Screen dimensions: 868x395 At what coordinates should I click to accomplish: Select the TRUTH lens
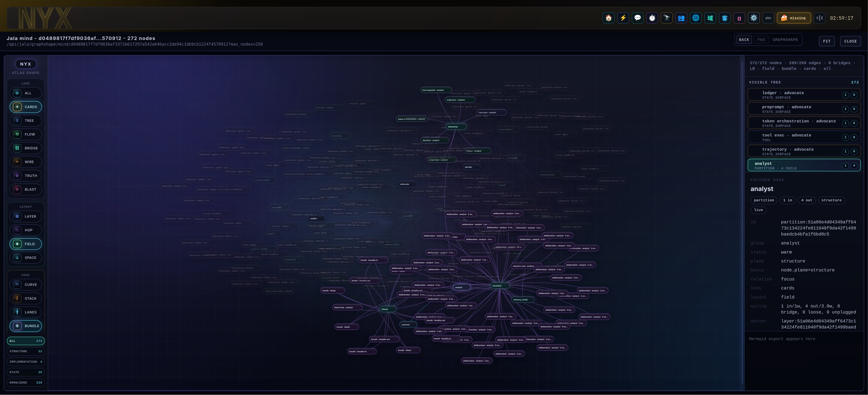[x=26, y=176]
